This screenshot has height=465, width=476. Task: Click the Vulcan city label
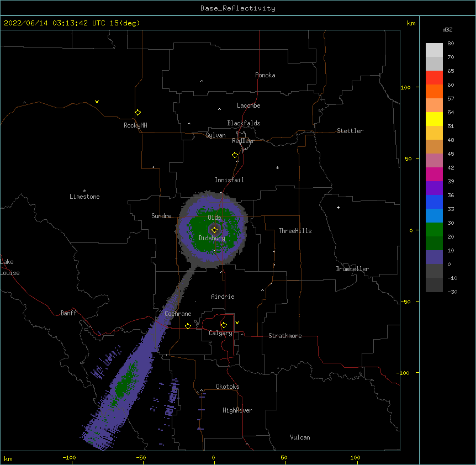click(300, 437)
